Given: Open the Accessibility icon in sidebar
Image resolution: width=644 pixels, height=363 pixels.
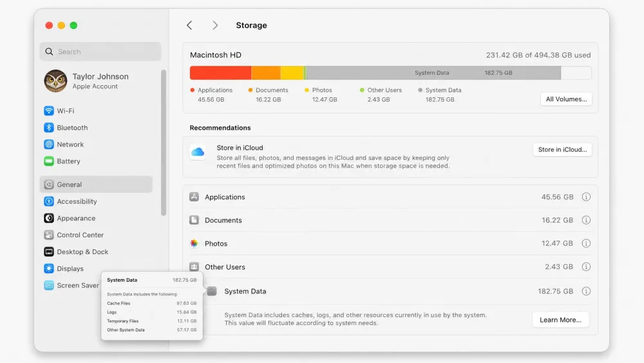Looking at the screenshot, I should [x=49, y=201].
